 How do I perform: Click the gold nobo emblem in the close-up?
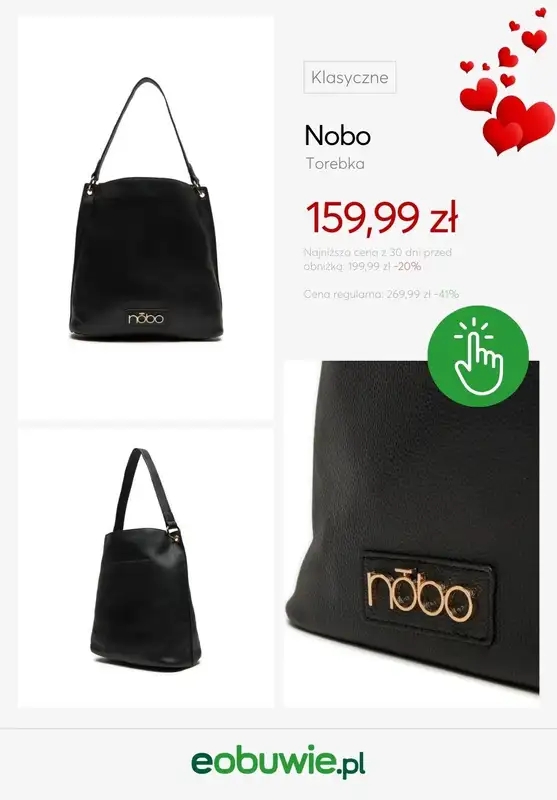(x=419, y=595)
